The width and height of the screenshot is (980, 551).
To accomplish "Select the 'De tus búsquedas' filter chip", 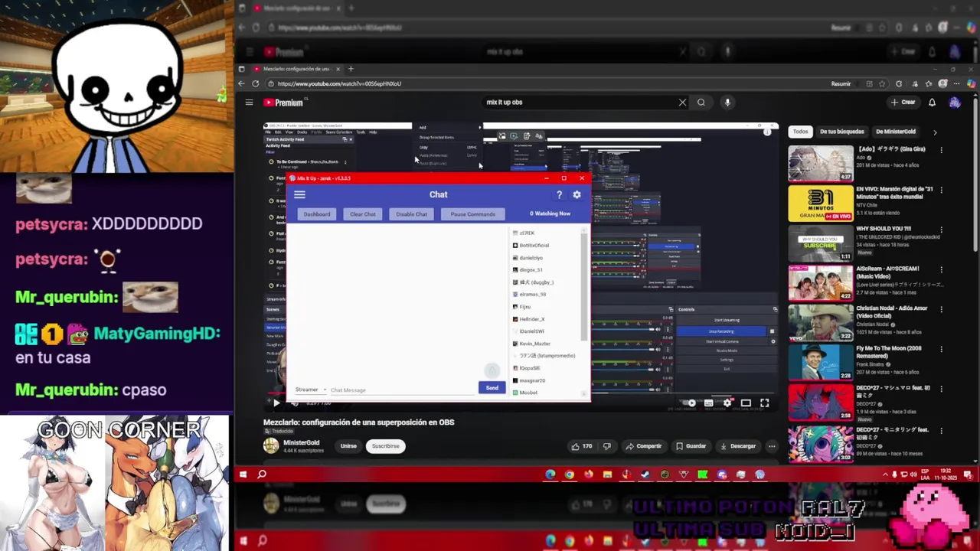I will (841, 132).
